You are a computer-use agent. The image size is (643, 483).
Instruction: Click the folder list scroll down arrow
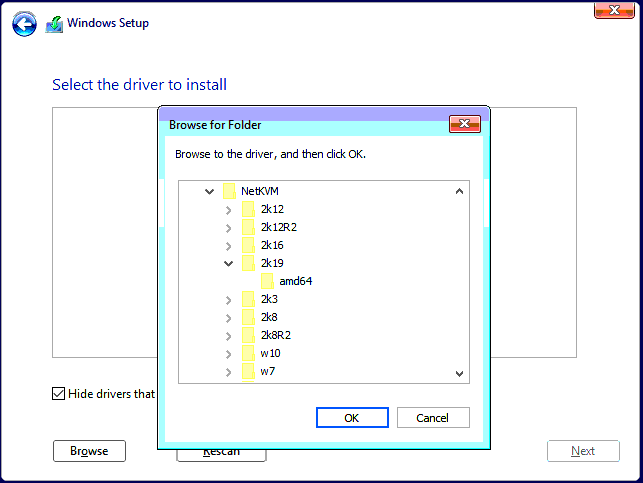459,373
